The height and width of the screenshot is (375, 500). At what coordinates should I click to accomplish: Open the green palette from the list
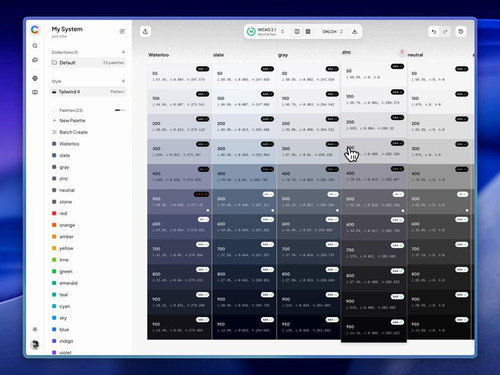[66, 272]
